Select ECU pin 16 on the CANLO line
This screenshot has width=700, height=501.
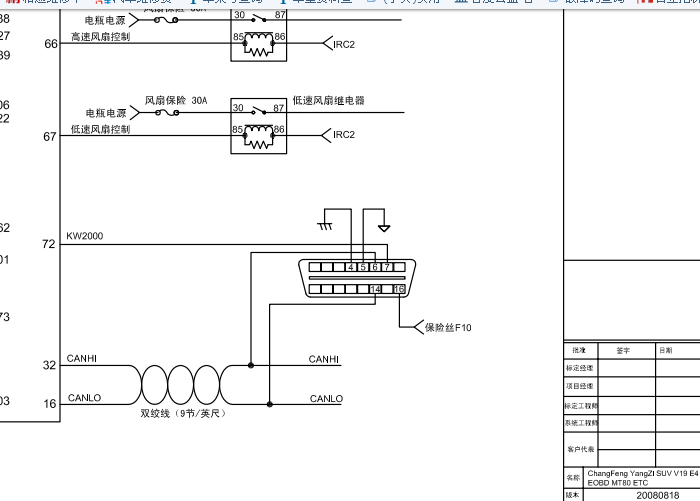[50, 404]
